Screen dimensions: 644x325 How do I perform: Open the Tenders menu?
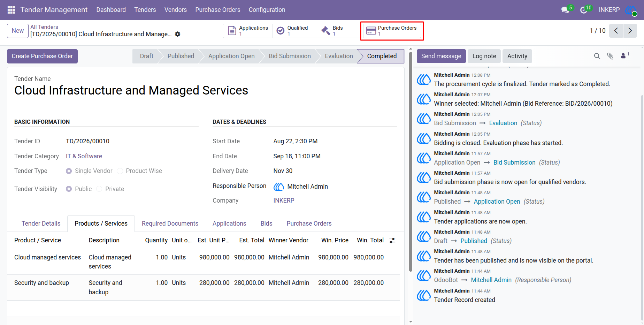(x=145, y=10)
